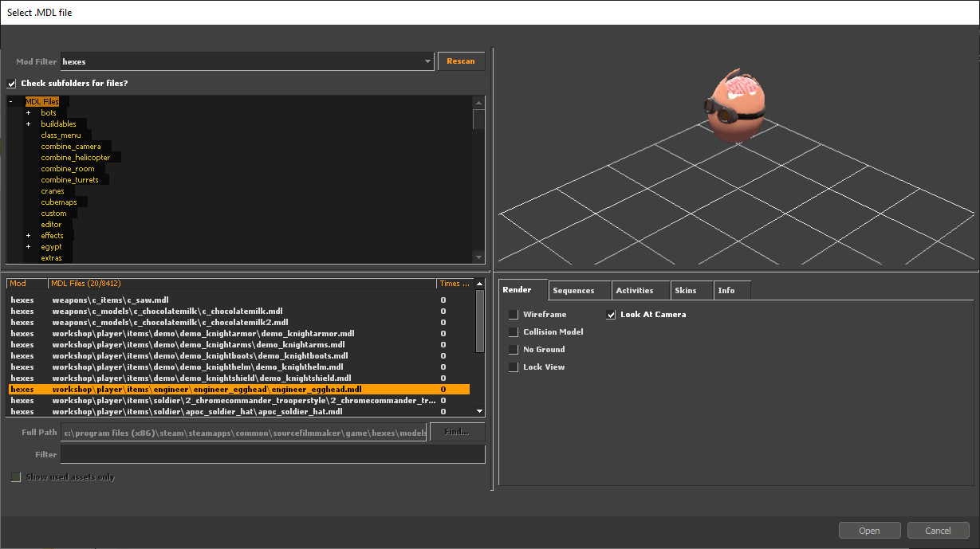Click the Full Path text field
Screen dimensions: 980x549
(243, 432)
